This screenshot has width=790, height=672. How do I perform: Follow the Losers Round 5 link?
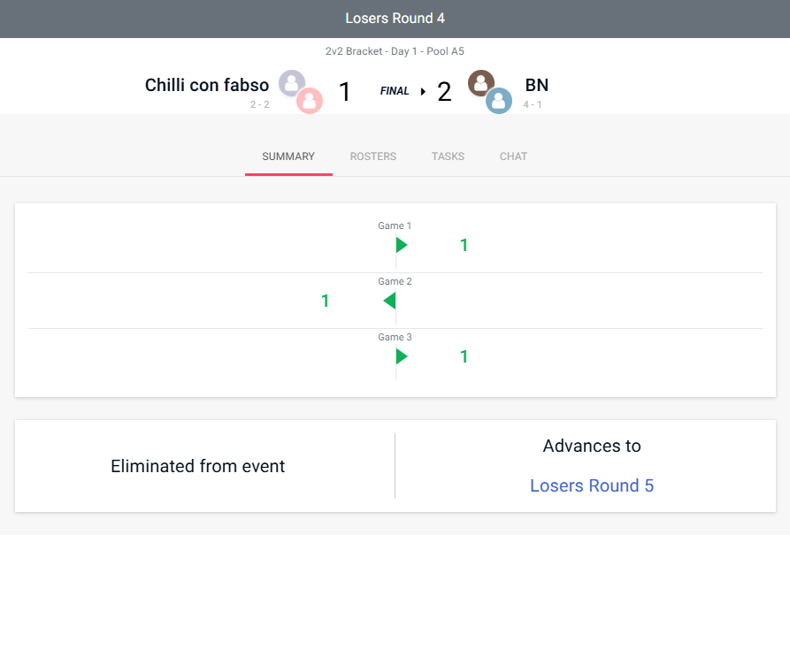(x=592, y=485)
